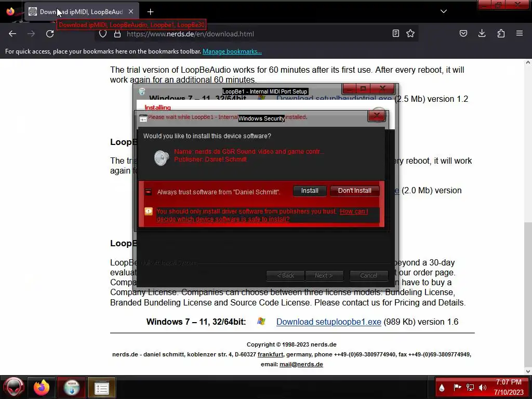Click the Firefox taskbar icon

click(x=42, y=388)
